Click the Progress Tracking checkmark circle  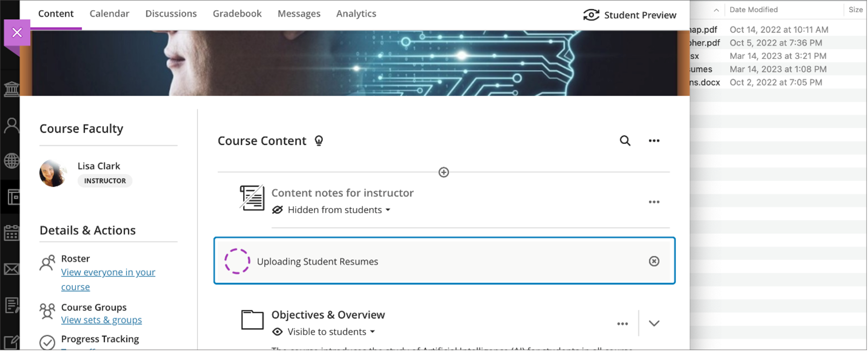(x=47, y=342)
